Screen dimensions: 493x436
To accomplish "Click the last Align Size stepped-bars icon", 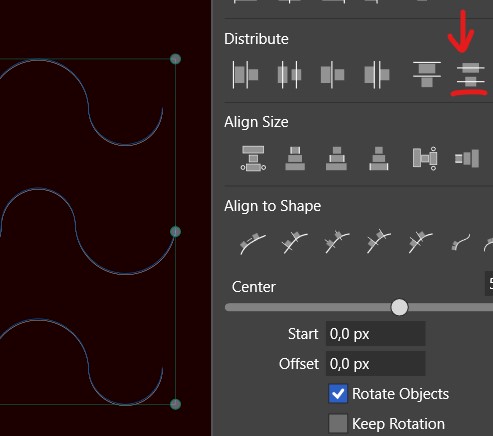I will (467, 158).
